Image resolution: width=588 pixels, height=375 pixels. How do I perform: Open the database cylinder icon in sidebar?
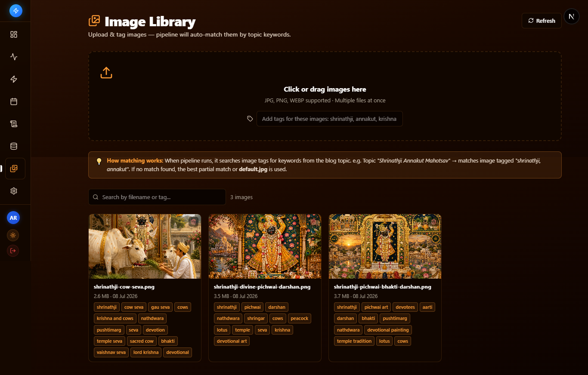(x=14, y=146)
